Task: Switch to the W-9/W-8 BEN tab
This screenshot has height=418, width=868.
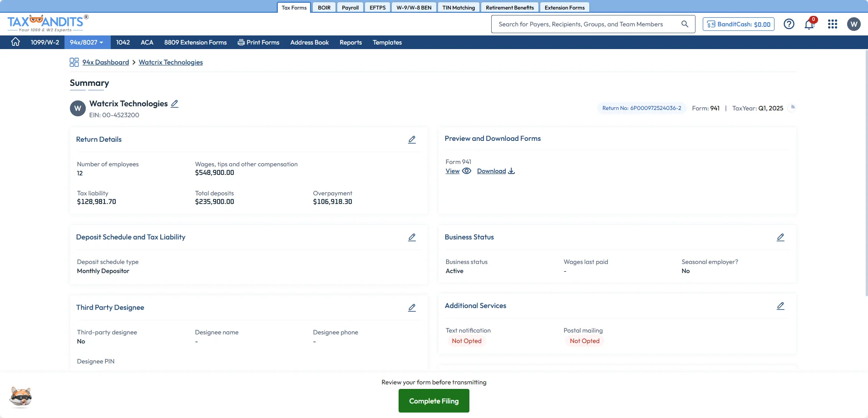Action: click(414, 8)
